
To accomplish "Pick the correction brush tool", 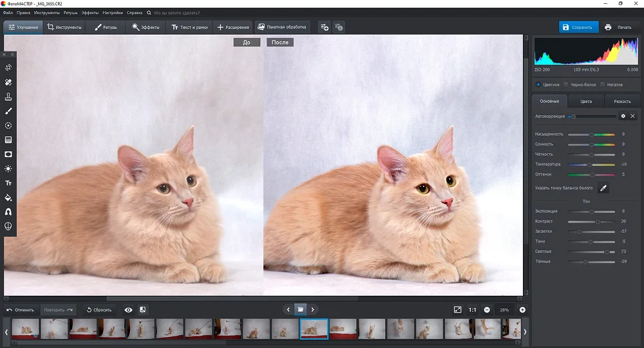I will pos(8,111).
